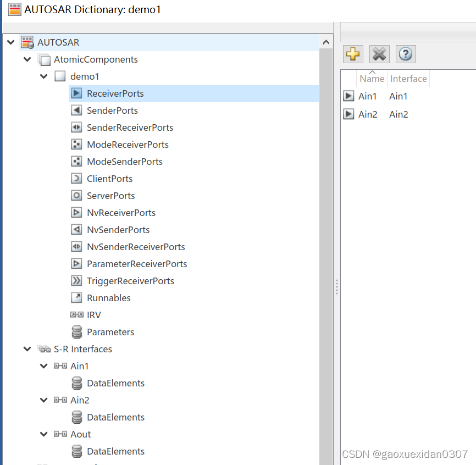Viewport: 476px width, 465px height.
Task: Collapse the Aout interface node
Action: pyautogui.click(x=44, y=434)
